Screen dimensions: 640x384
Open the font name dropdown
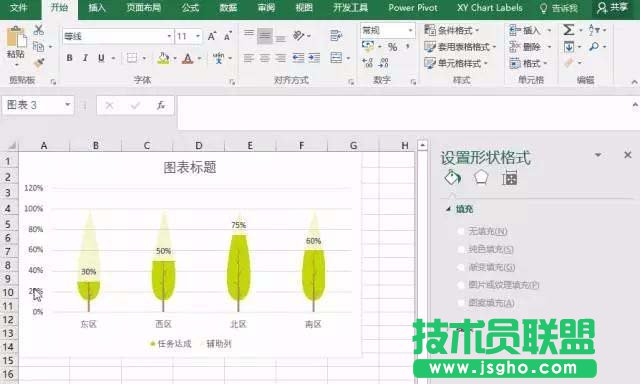click(169, 36)
